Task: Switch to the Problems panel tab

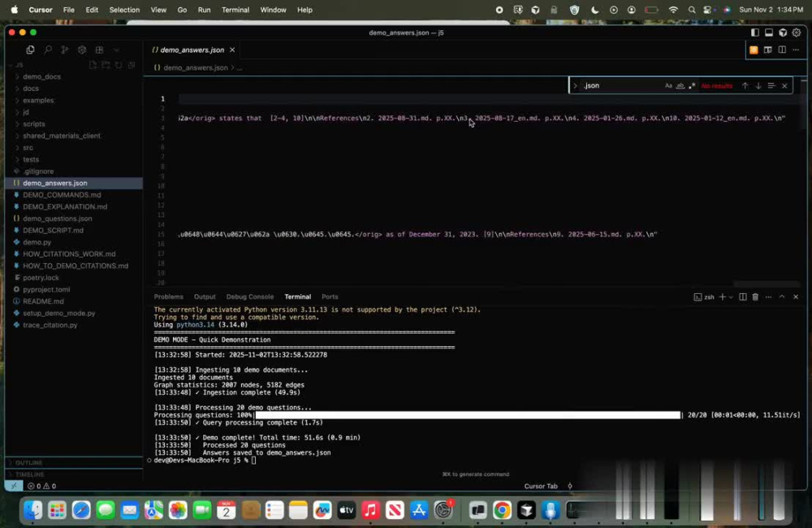Action: coord(168,297)
